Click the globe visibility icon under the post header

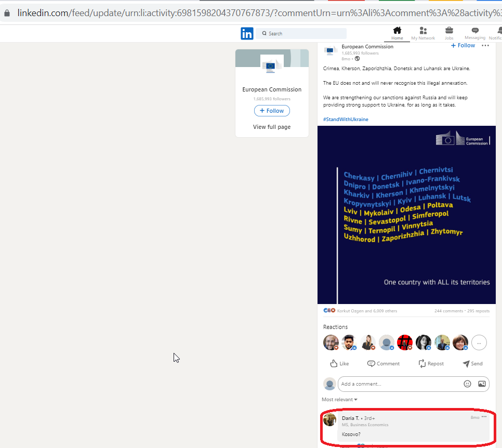click(x=358, y=59)
